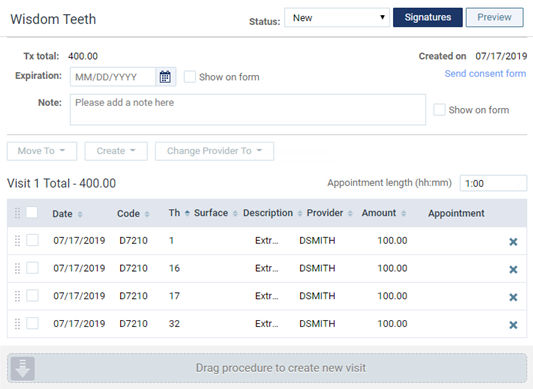Open the expiration date calendar picker
This screenshot has width=533, height=389.
[x=165, y=77]
